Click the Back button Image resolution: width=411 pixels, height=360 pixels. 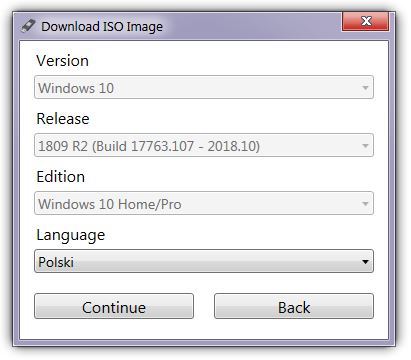tap(294, 307)
